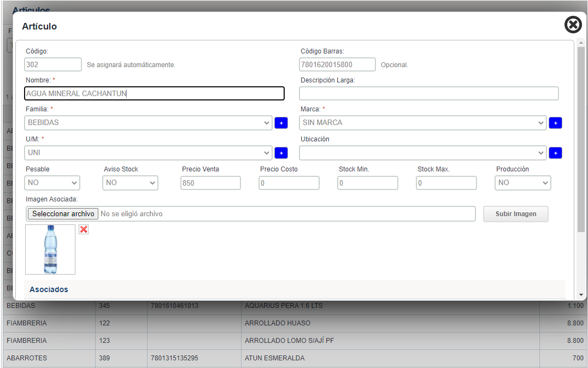Close the Artículo dialog with X icon
588x368 pixels.
click(573, 25)
